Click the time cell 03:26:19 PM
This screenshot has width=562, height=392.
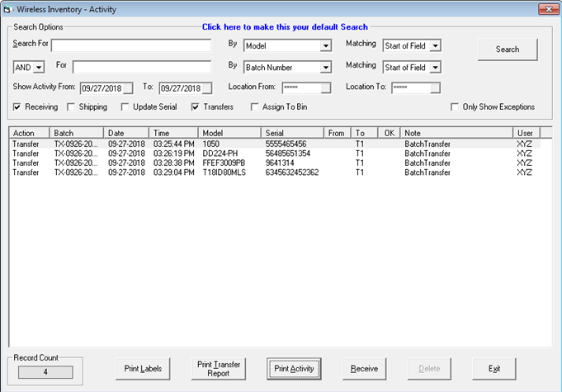point(174,153)
